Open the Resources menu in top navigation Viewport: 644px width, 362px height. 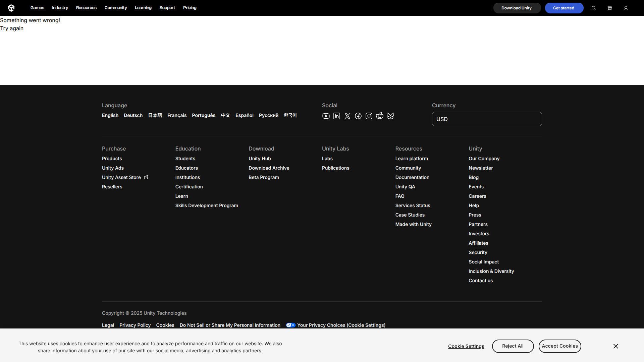[x=86, y=8]
